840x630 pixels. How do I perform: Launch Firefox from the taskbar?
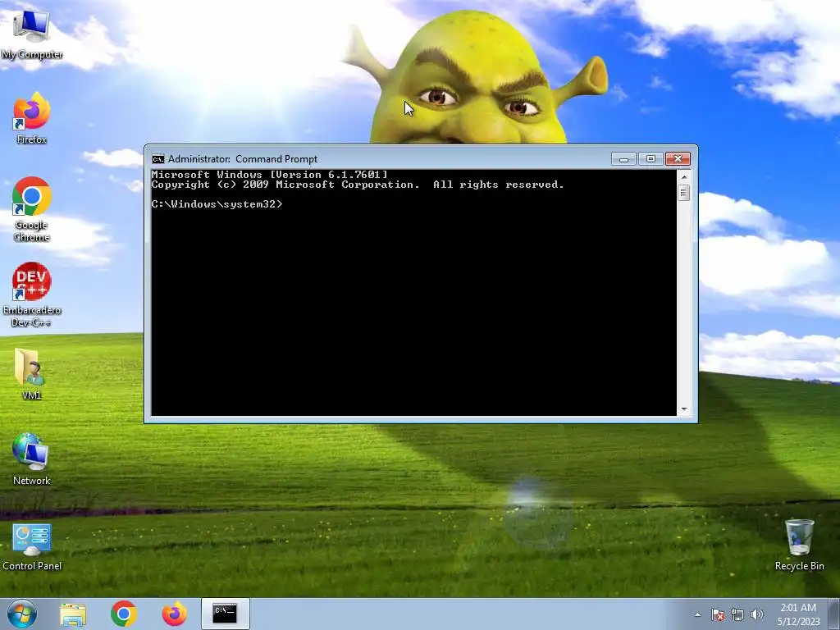175,614
